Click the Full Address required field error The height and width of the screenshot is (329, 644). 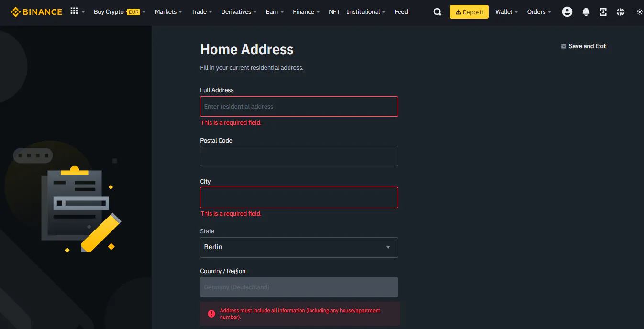pyautogui.click(x=231, y=123)
